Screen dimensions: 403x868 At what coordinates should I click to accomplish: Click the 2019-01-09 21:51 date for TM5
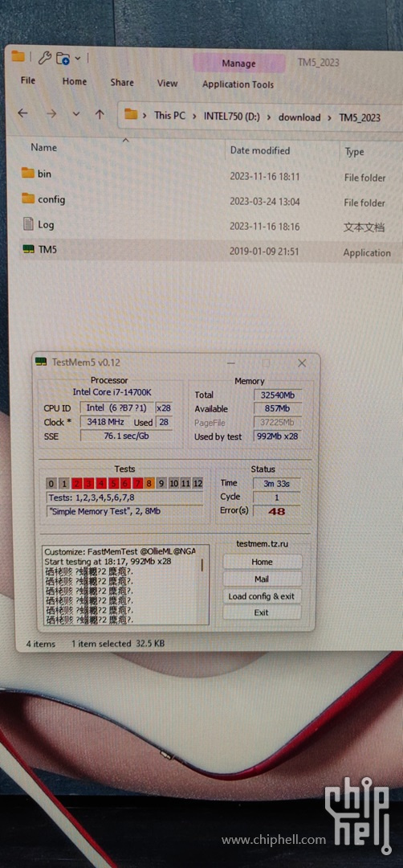264,252
